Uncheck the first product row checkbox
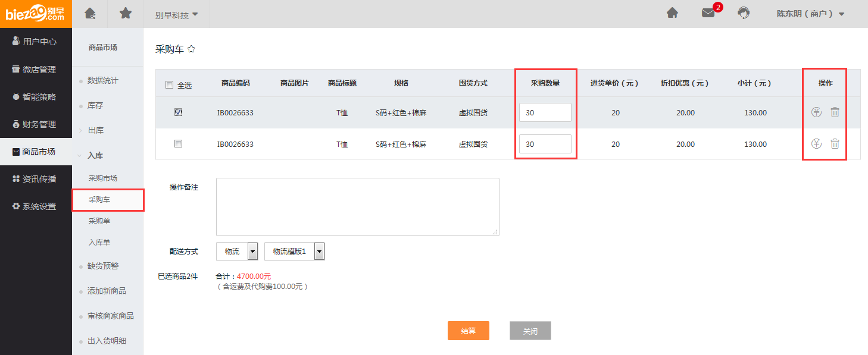The height and width of the screenshot is (355, 868). (178, 112)
